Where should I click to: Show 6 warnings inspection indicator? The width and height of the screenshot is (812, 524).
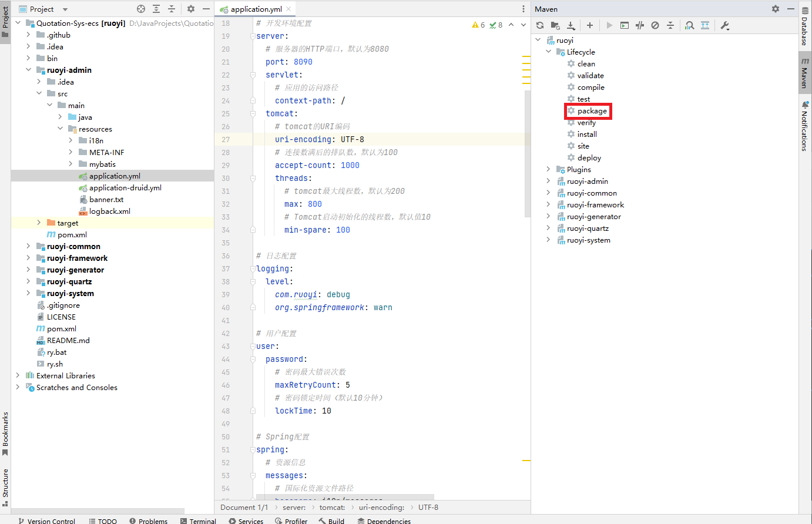(x=478, y=25)
